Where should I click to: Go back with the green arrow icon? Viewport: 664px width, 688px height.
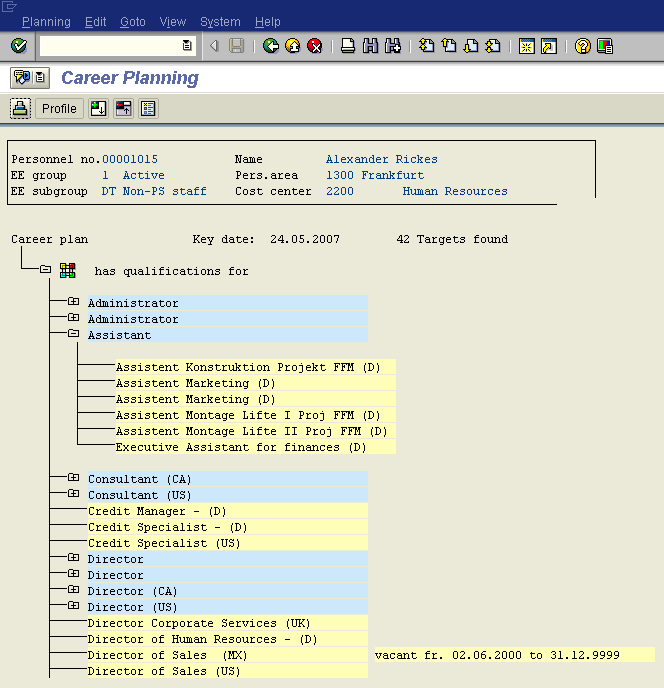[x=271, y=46]
